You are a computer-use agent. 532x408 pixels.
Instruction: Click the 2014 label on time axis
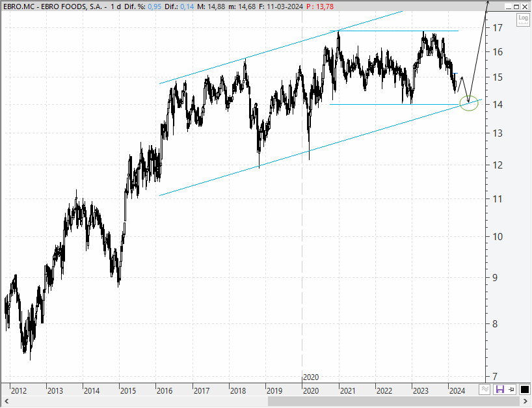[x=92, y=390]
